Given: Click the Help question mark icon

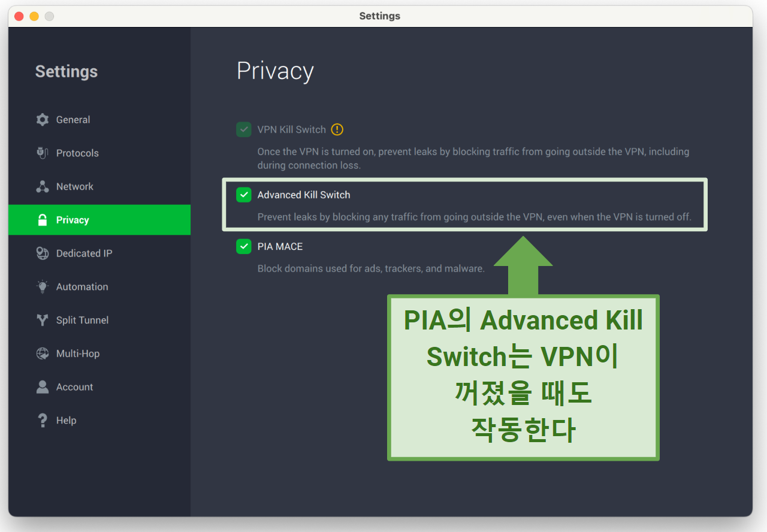Looking at the screenshot, I should point(43,421).
